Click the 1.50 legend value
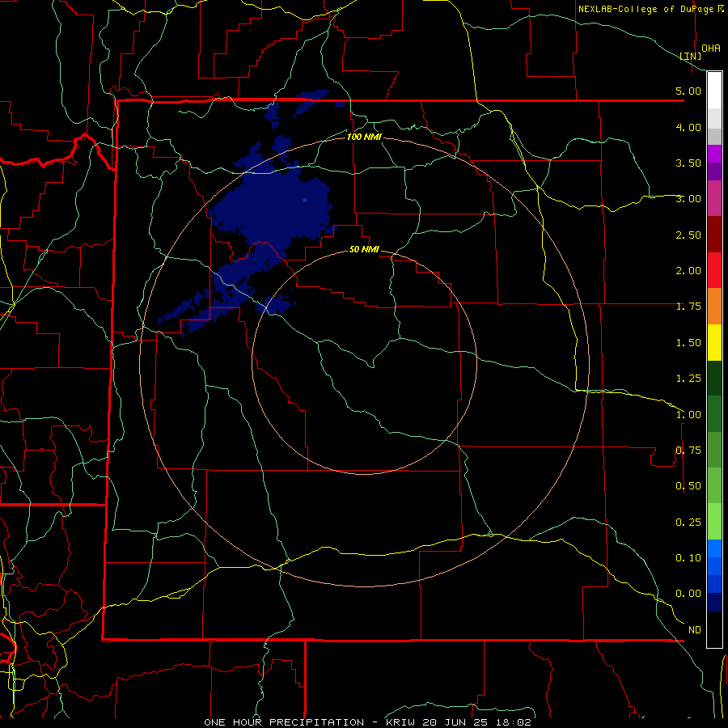This screenshot has width=728, height=728. coord(688,343)
